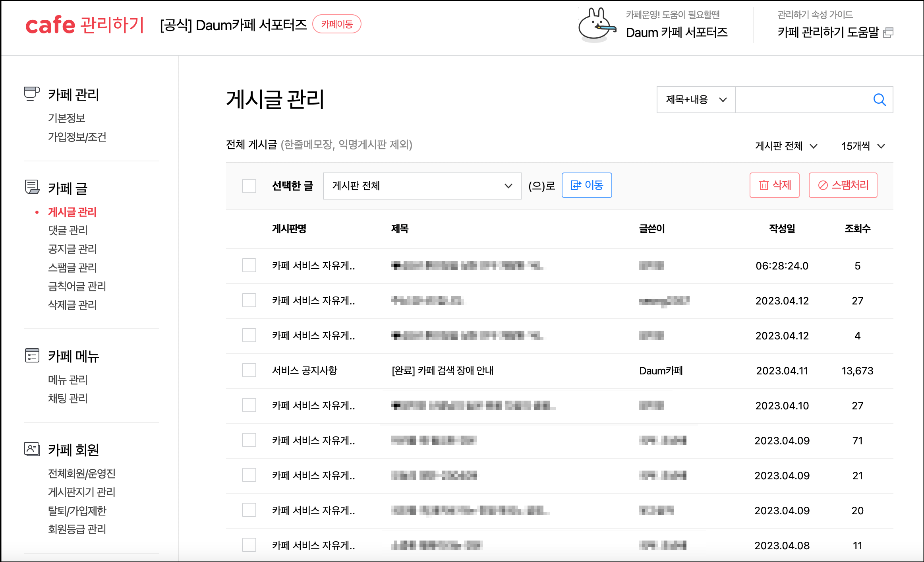The height and width of the screenshot is (562, 924).
Task: Open the 15개씩 page size dropdown
Action: point(863,146)
